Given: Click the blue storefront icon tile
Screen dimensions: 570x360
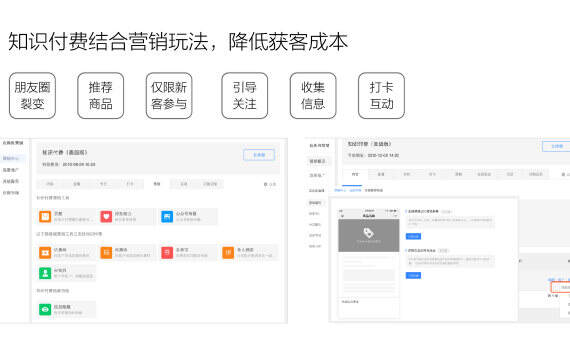Looking at the screenshot, I should (x=167, y=216).
